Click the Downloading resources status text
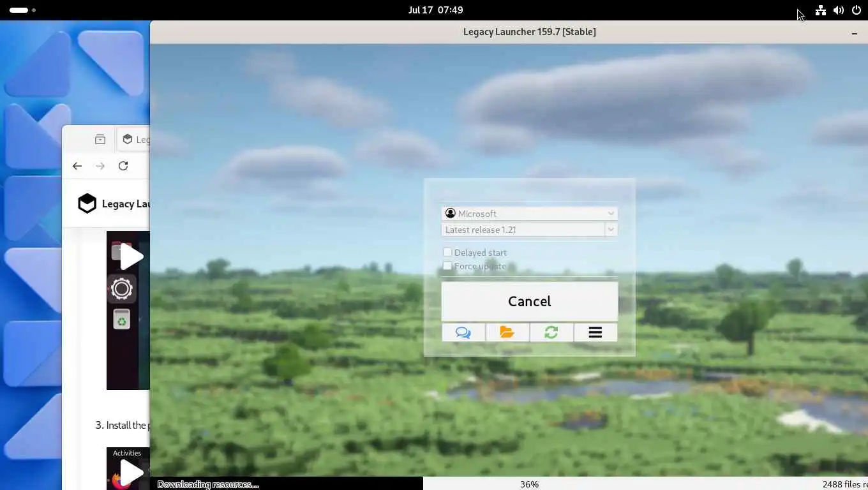Viewport: 868px width, 490px height. [208, 485]
